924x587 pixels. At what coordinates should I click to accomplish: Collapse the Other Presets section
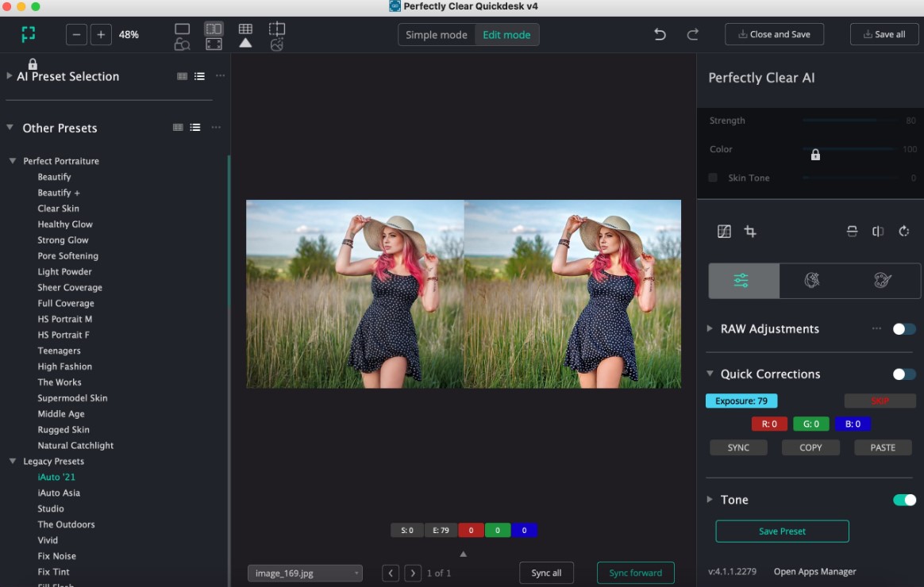[10, 127]
